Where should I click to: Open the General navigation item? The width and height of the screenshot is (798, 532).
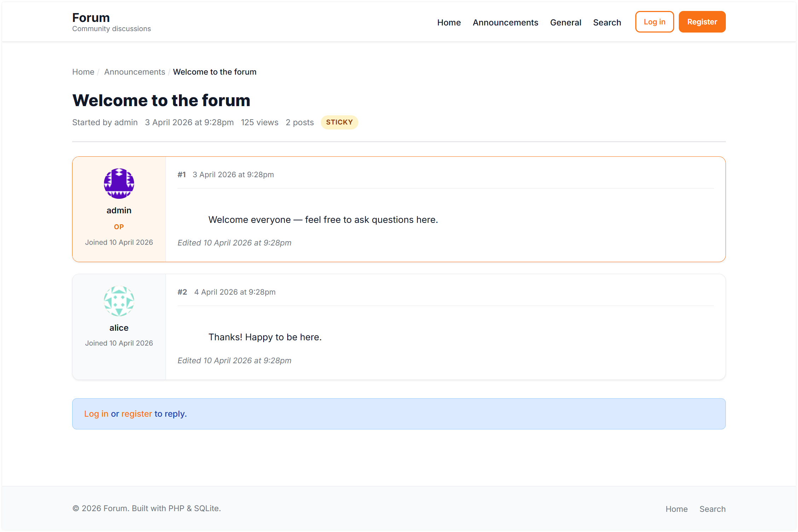point(565,22)
